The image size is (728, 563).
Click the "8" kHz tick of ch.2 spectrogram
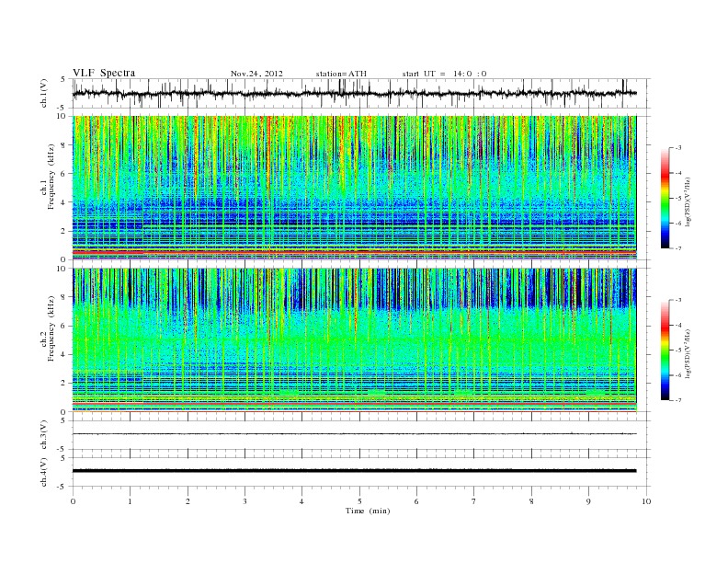(63, 297)
